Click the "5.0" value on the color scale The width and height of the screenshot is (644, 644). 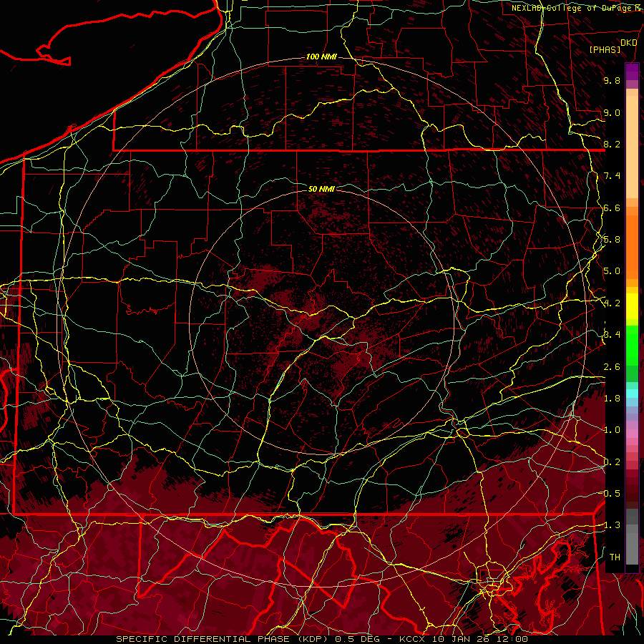[612, 271]
